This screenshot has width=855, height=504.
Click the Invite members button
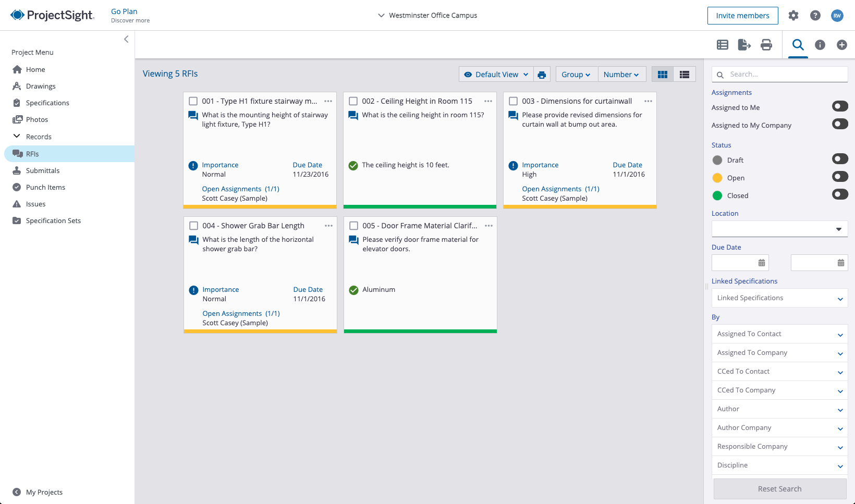pos(742,16)
